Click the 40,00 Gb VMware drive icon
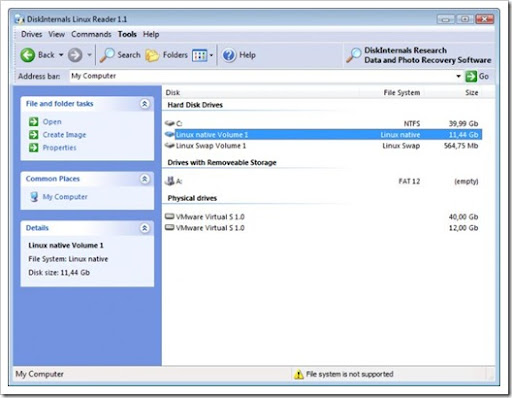 click(x=170, y=217)
